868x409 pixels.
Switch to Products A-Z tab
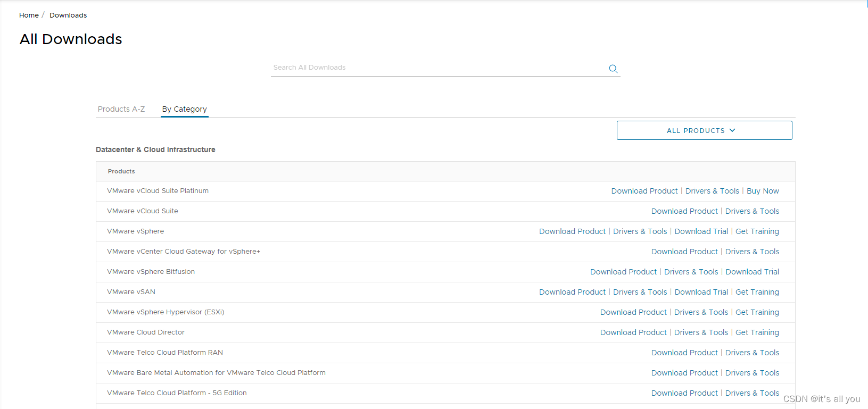coord(121,109)
